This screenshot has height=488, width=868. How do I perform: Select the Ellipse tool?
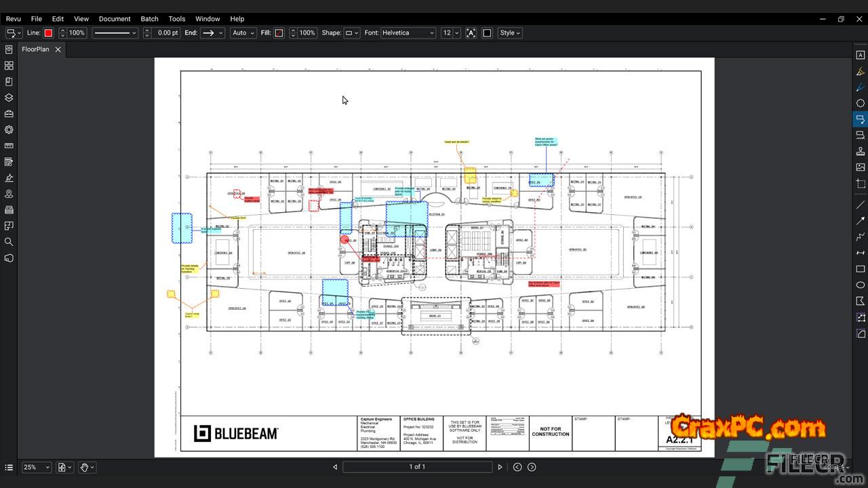click(x=861, y=285)
